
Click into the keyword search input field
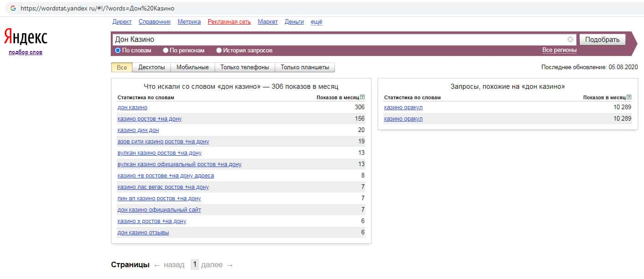point(337,40)
